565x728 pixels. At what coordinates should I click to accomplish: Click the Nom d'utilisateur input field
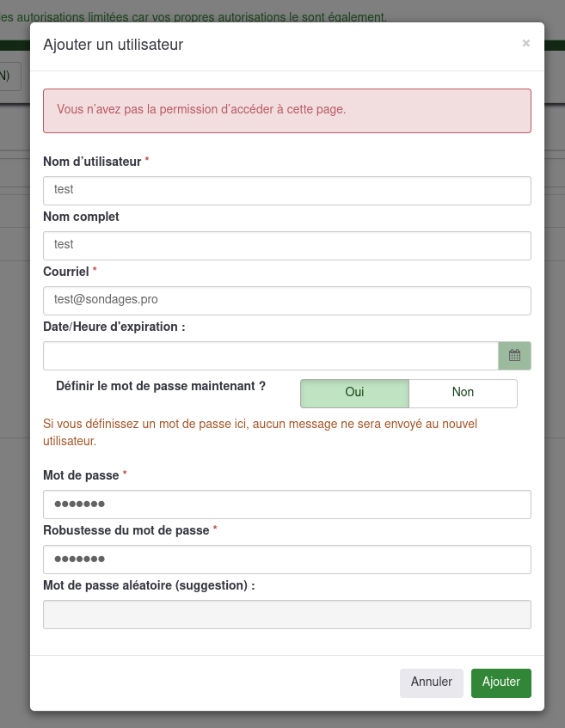tap(286, 190)
